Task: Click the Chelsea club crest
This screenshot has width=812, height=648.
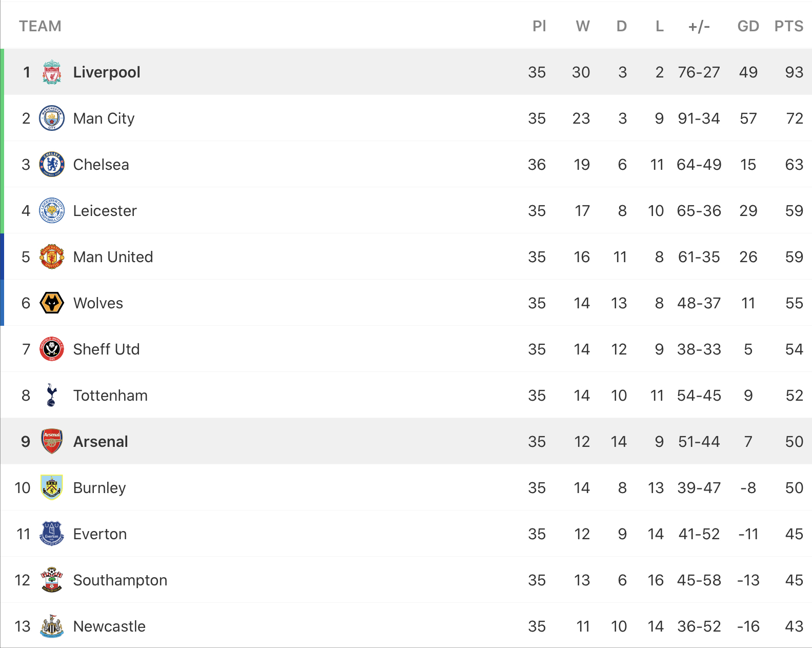Action: [52, 164]
